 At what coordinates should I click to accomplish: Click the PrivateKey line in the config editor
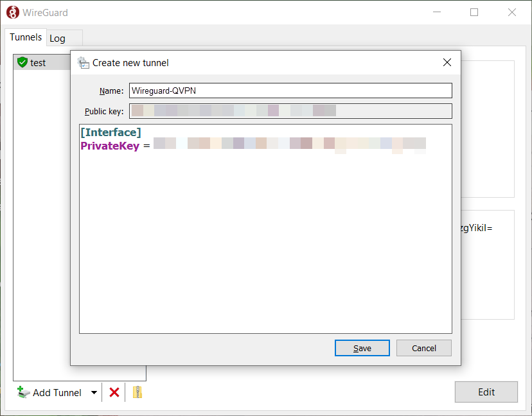click(x=253, y=146)
